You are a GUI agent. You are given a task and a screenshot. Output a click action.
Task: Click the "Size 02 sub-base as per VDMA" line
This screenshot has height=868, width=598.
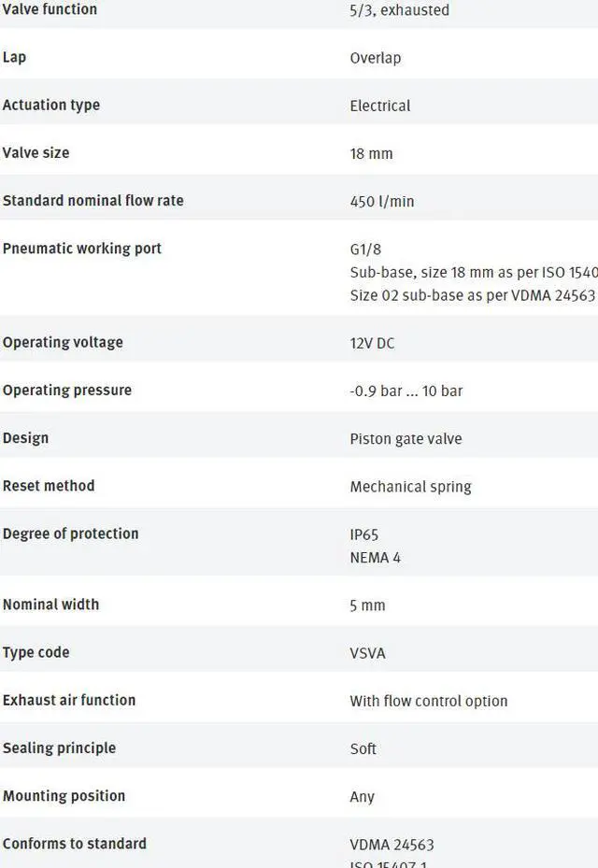(x=472, y=295)
